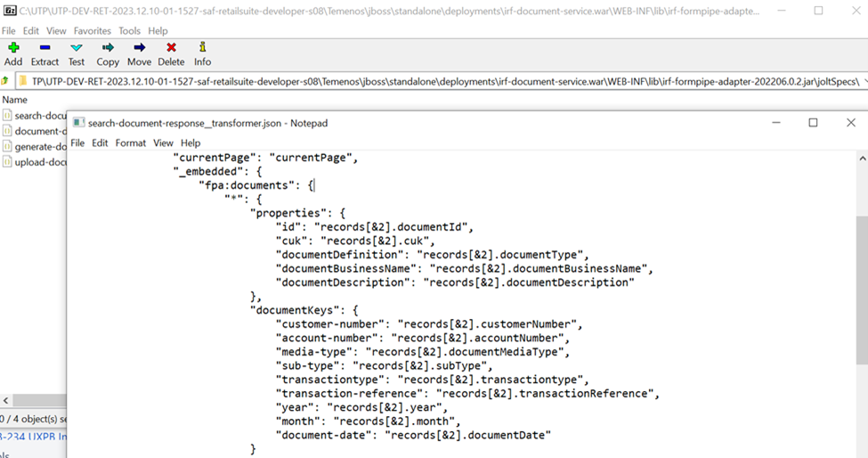Click the up-folder icon beside address bar
Screen dimensions: 868x458
click(x=5, y=81)
